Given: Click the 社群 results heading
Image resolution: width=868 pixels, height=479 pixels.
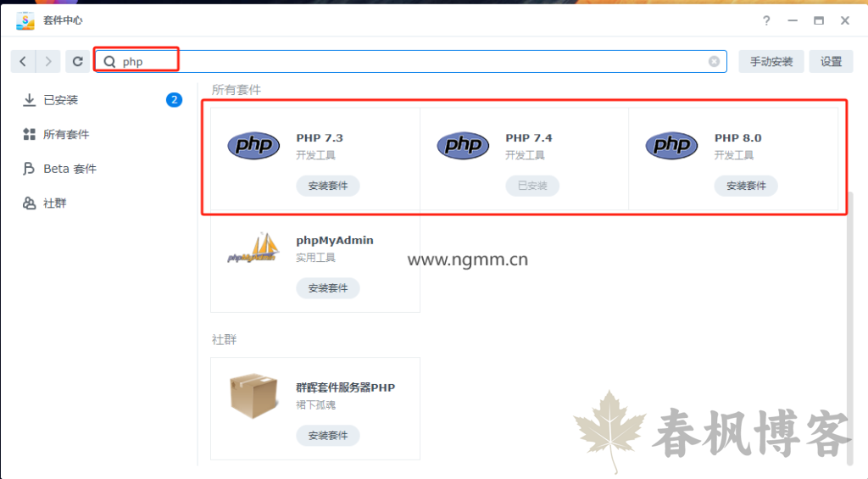Looking at the screenshot, I should coord(224,339).
